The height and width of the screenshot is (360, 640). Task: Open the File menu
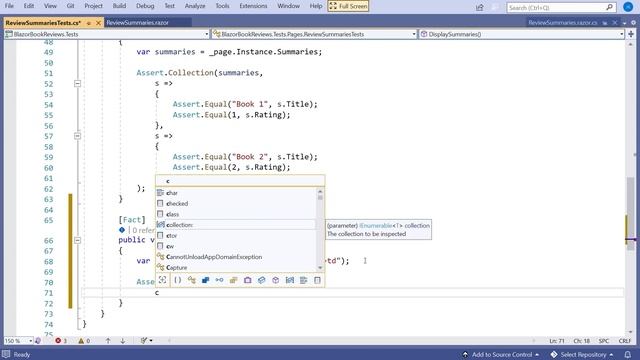pos(9,6)
